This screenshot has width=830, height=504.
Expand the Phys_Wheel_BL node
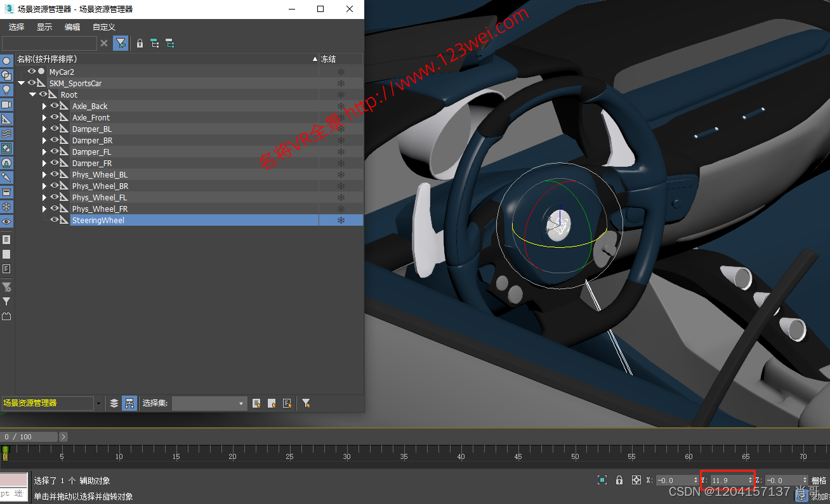44,174
